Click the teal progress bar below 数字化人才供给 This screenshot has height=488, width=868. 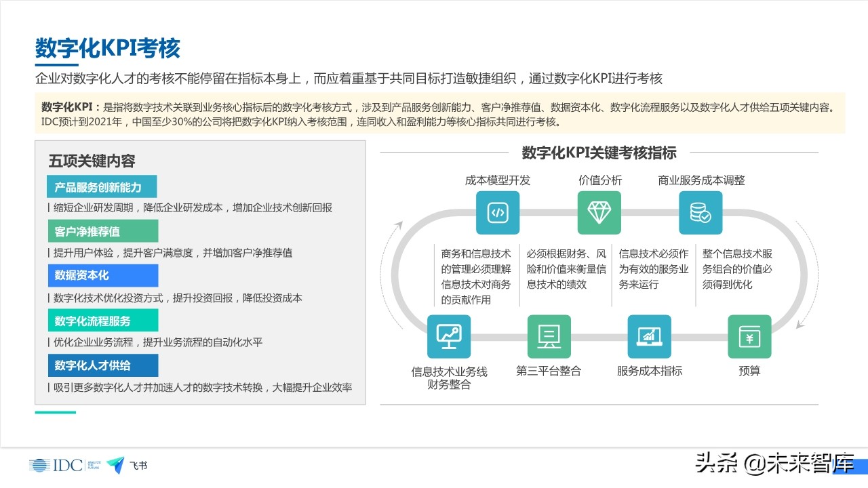(x=54, y=411)
